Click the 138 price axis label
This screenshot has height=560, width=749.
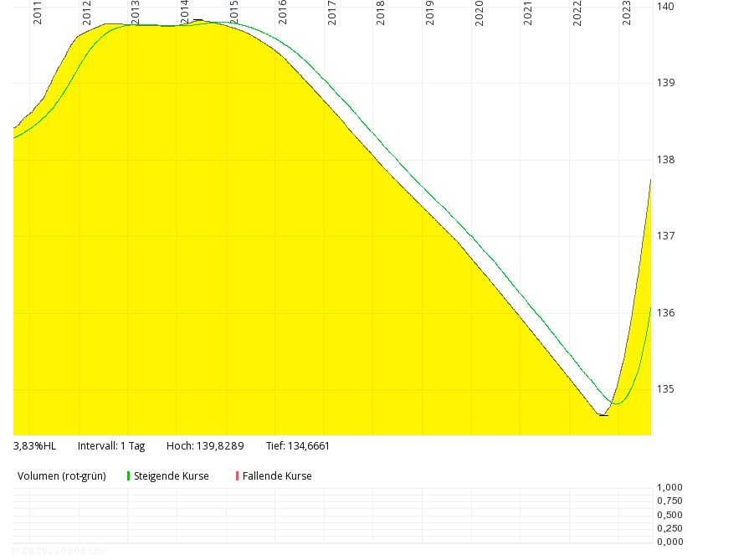[666, 160]
